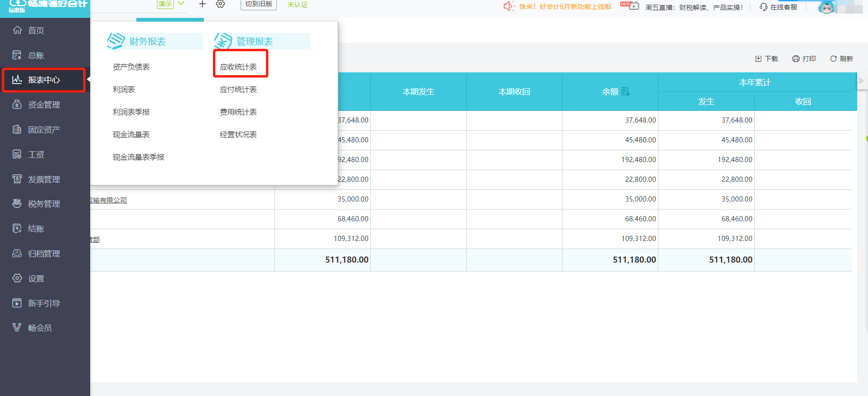Click the plus icon to add tab
868x396 pixels.
[203, 4]
